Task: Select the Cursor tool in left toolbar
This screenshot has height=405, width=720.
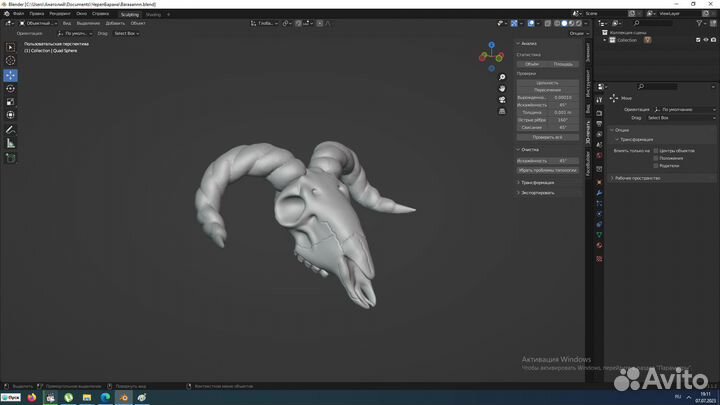Action: 11,60
